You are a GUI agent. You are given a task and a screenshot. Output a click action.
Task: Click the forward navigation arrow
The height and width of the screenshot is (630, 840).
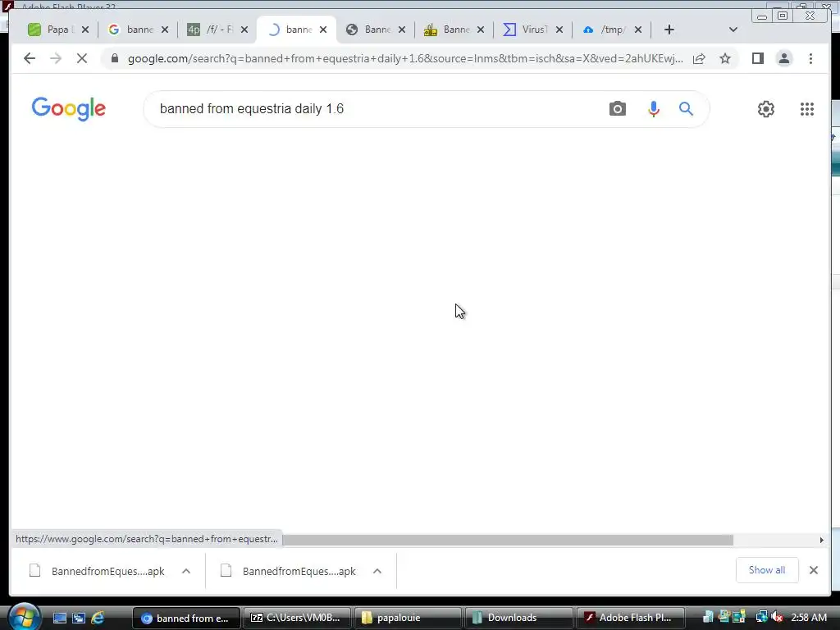tap(56, 58)
